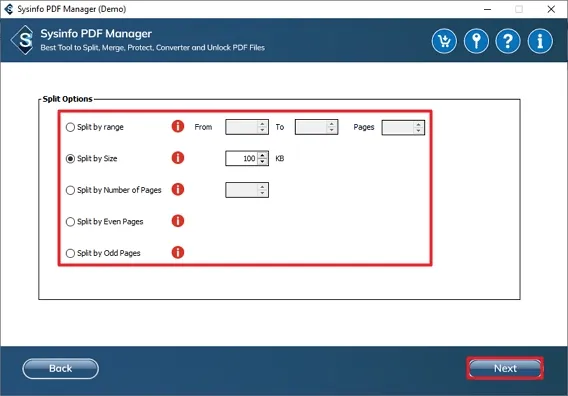This screenshot has width=568, height=396.
Task: Click the activation key icon
Action: coord(476,41)
